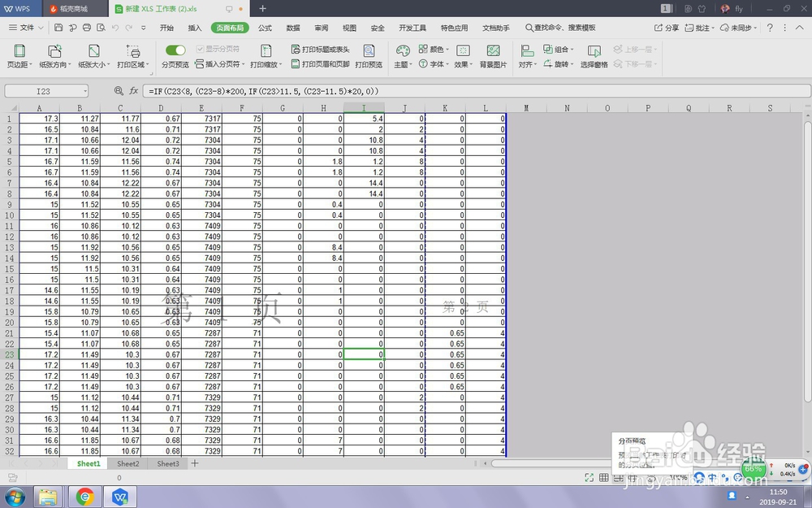Expand the 组合 group dropdown
This screenshot has height=508, width=812.
[x=572, y=50]
